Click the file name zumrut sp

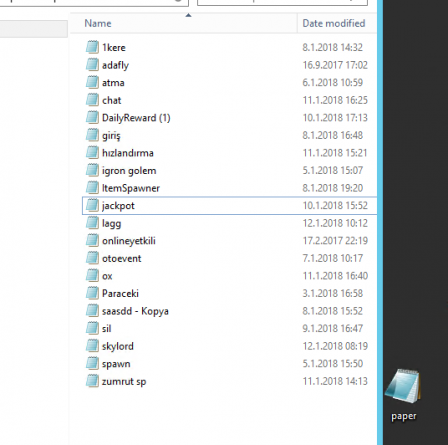124,382
